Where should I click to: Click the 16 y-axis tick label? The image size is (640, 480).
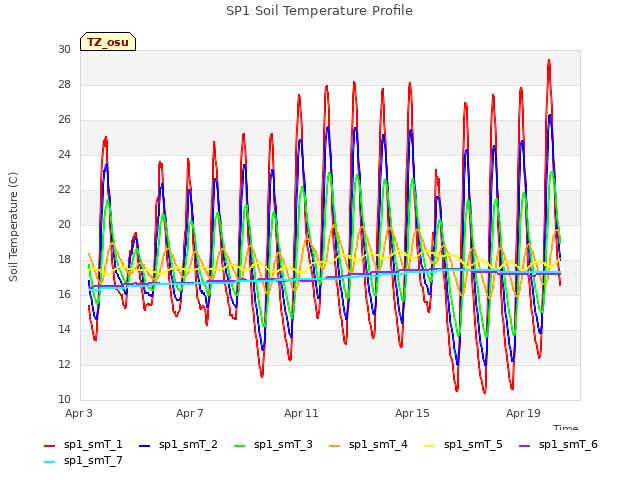click(x=64, y=295)
